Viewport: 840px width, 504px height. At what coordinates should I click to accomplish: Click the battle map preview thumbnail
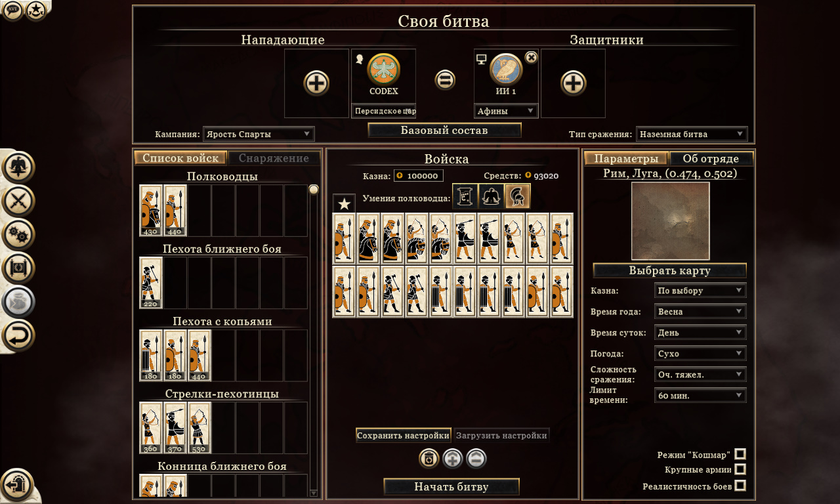670,221
